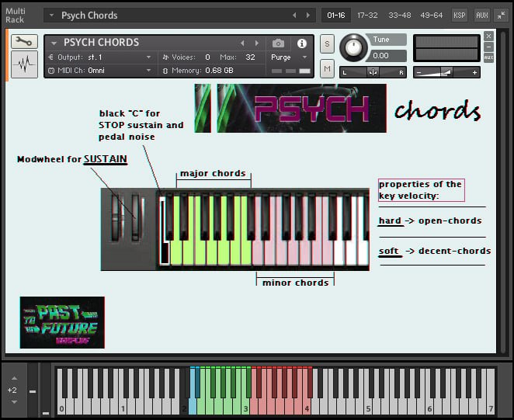Switch to instrument page 01-16

point(336,15)
